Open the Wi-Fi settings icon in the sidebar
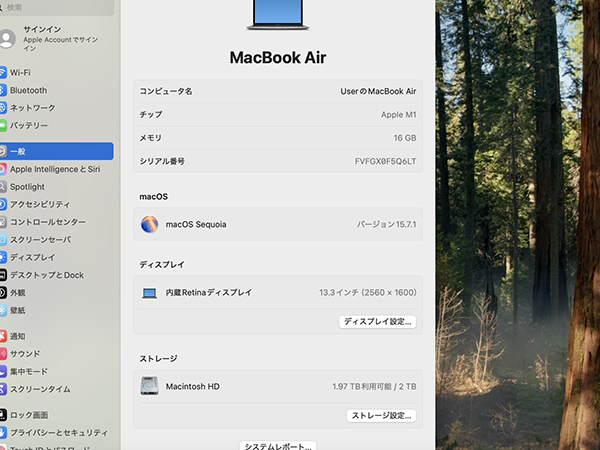Viewport: 600px width, 450px height. pos(4,73)
